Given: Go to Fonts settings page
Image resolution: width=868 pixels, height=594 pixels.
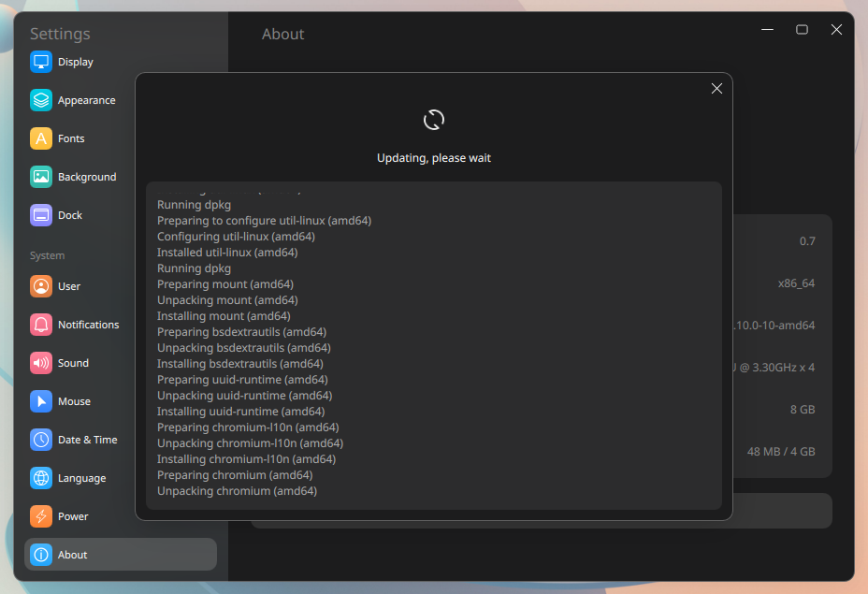Looking at the screenshot, I should point(71,138).
